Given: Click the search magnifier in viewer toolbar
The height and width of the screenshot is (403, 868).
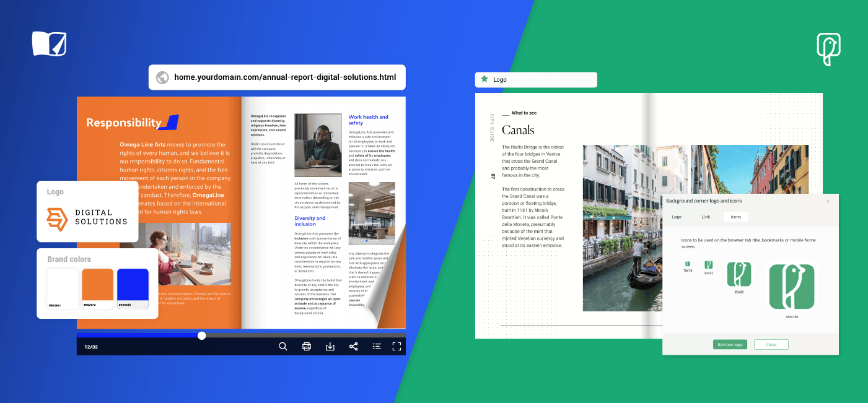Looking at the screenshot, I should point(283,347).
